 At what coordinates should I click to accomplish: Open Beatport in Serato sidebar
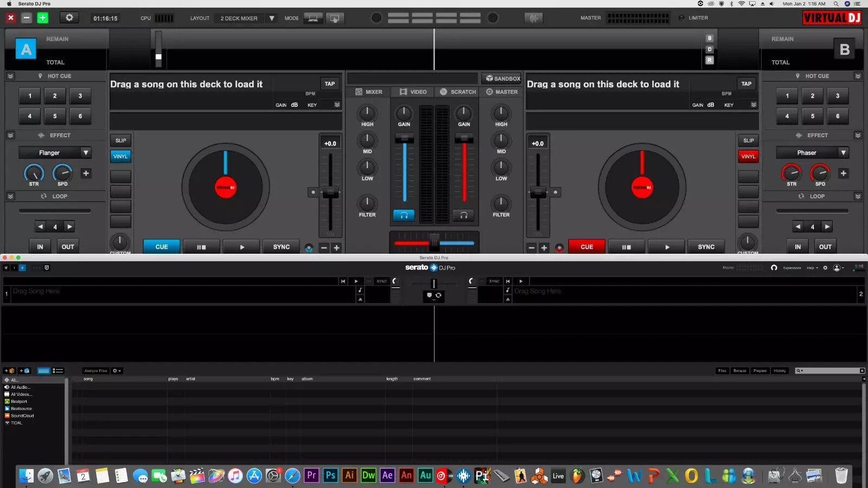(18, 401)
